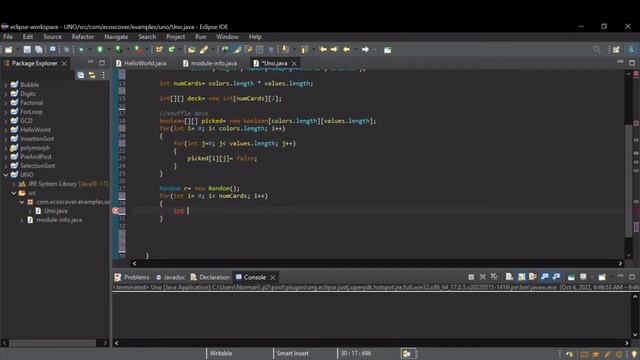
Task: Open the Refactor menu
Action: (x=83, y=37)
